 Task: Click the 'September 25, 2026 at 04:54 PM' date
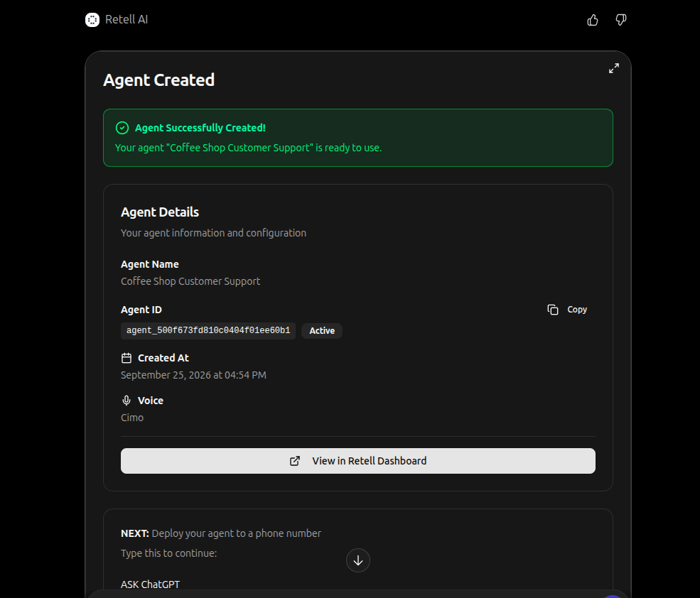(x=193, y=375)
